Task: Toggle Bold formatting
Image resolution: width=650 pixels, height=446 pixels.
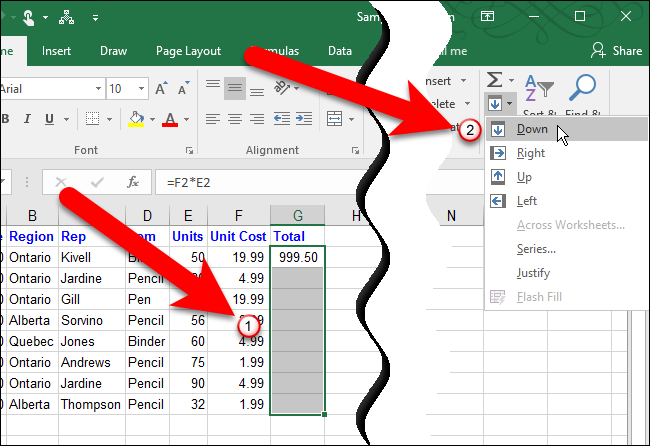Action: click(x=6, y=119)
